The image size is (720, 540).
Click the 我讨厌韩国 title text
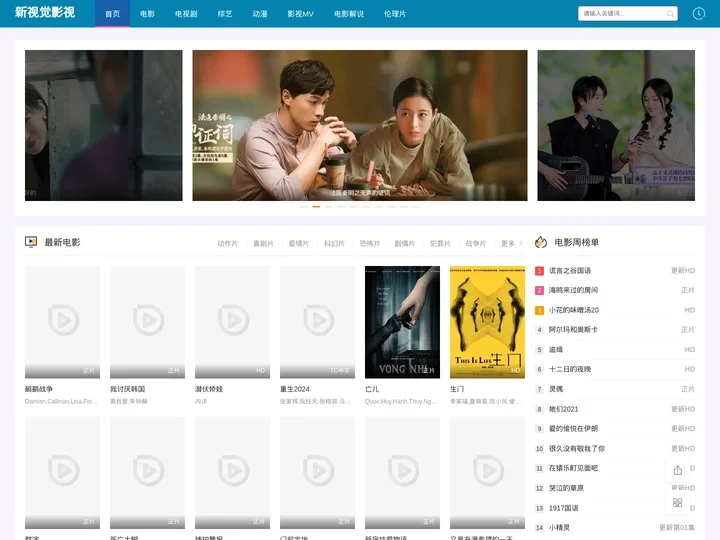coord(128,389)
